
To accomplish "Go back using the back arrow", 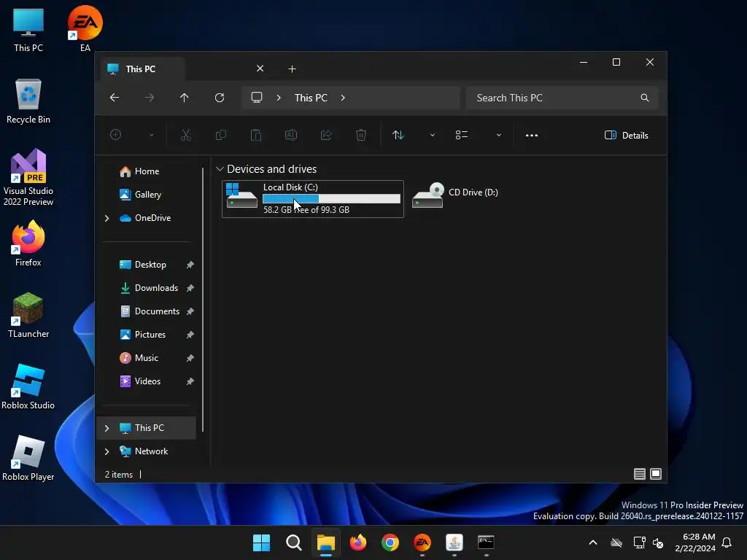I will (115, 98).
